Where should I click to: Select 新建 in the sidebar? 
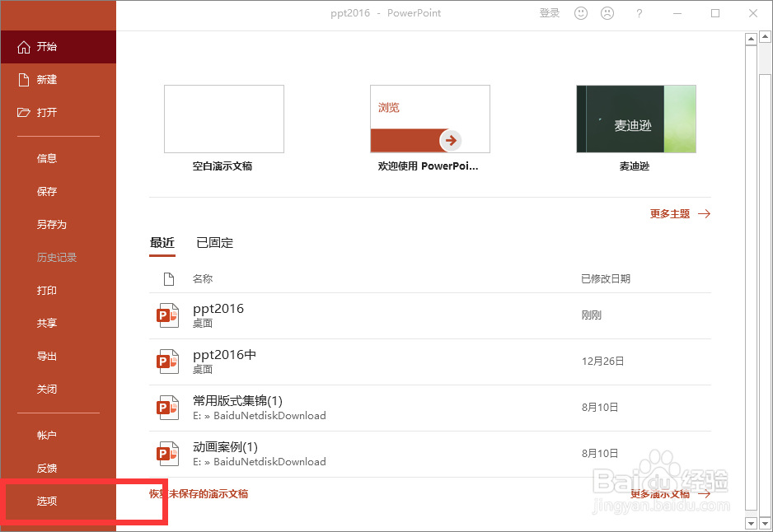(x=59, y=80)
